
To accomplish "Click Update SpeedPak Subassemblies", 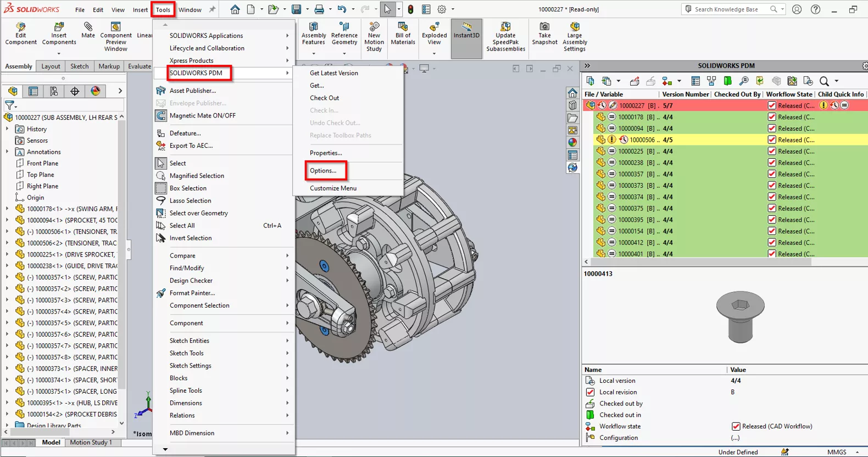I will [505, 37].
